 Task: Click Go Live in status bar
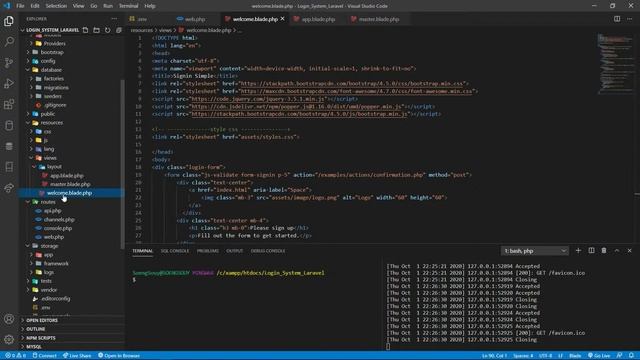tap(598, 356)
